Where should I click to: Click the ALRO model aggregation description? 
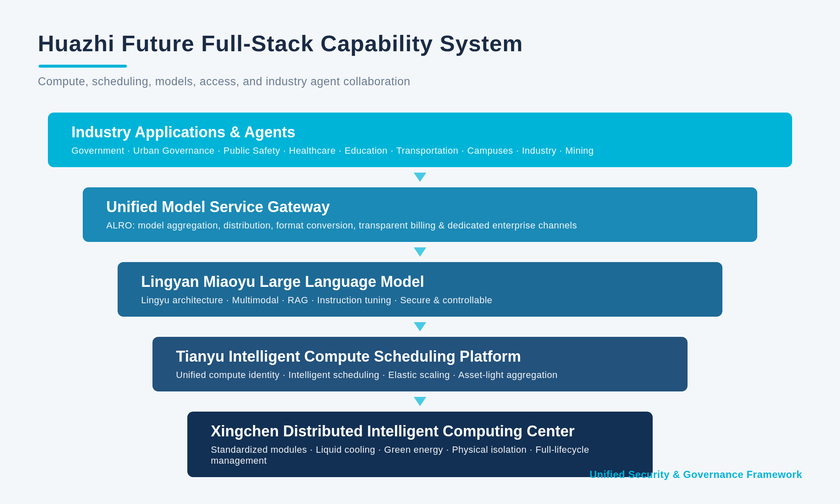coord(341,226)
